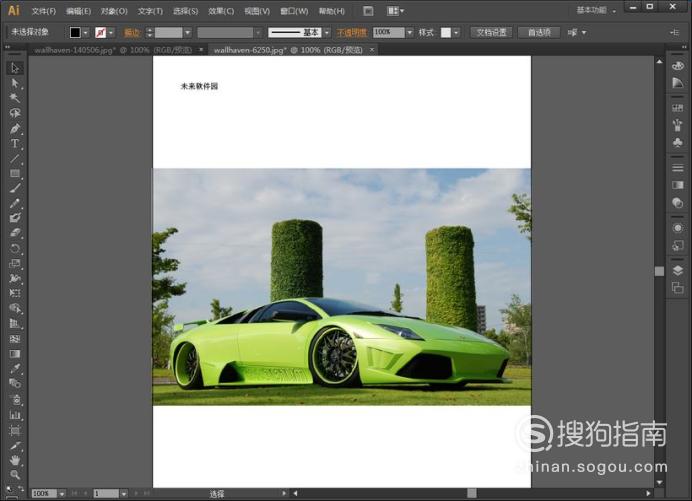
Task: Open the Stroke panel icon
Action: point(677,168)
